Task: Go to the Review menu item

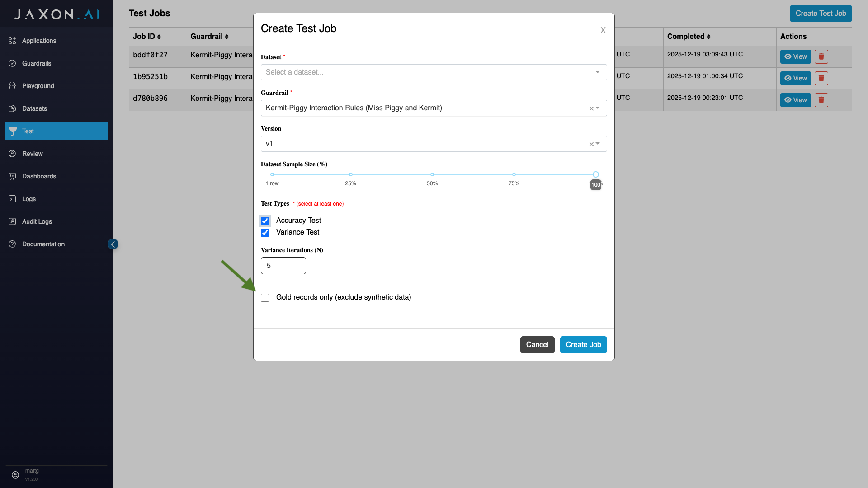Action: [x=33, y=154]
